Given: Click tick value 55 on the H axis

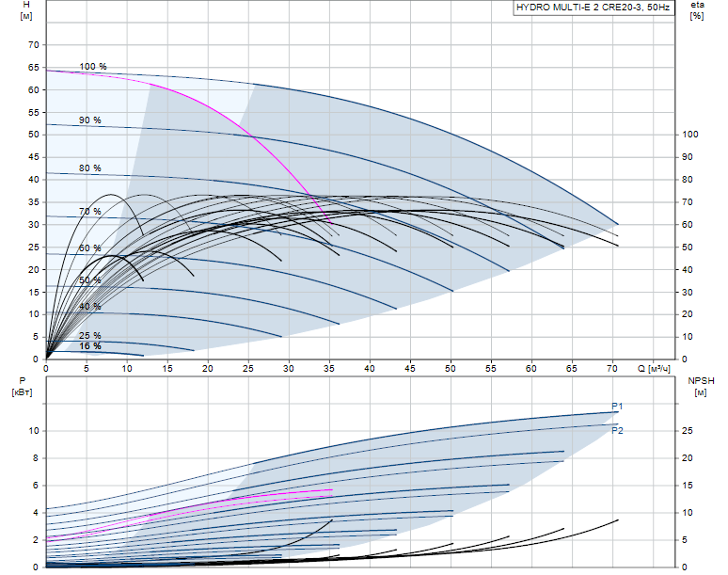Looking at the screenshot, I should coord(34,112).
